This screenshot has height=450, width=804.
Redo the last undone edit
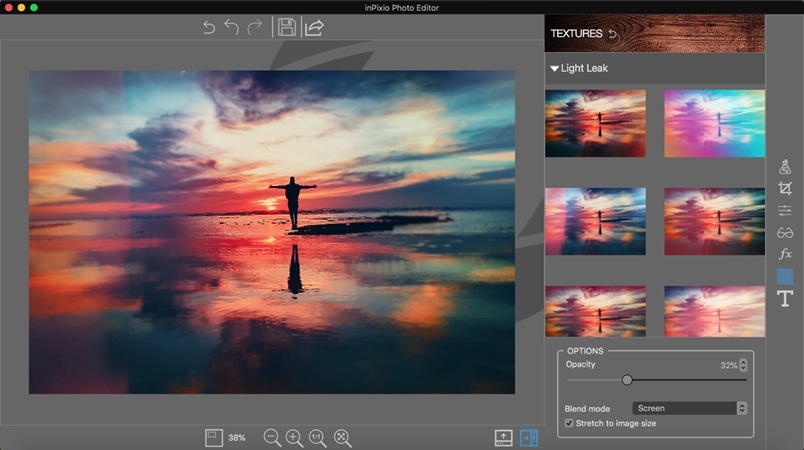pyautogui.click(x=255, y=27)
